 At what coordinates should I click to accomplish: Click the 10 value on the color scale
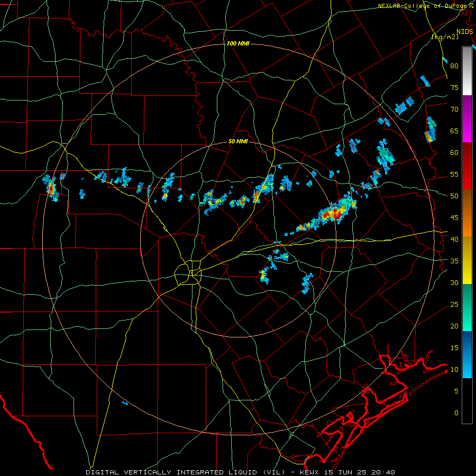tap(454, 370)
